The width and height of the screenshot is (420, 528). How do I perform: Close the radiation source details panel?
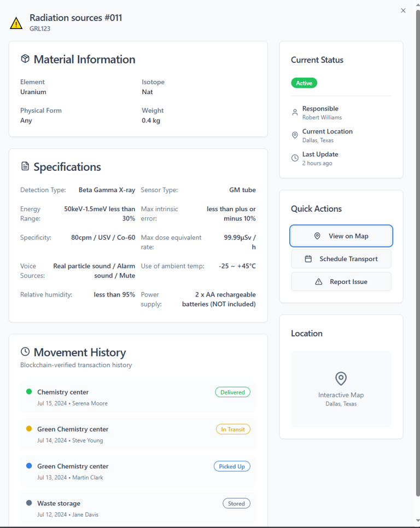click(403, 10)
